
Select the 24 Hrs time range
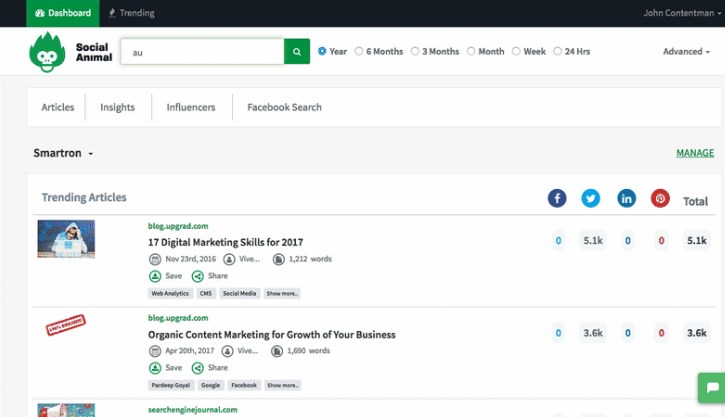pyautogui.click(x=558, y=51)
